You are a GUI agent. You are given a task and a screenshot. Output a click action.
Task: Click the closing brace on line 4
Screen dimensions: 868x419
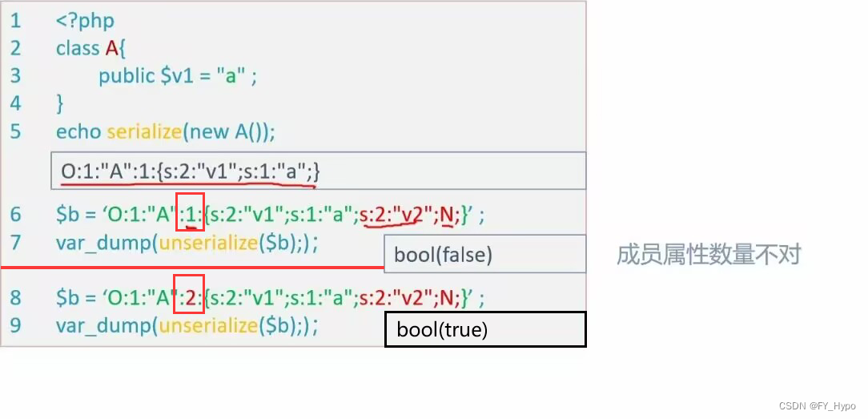[60, 103]
